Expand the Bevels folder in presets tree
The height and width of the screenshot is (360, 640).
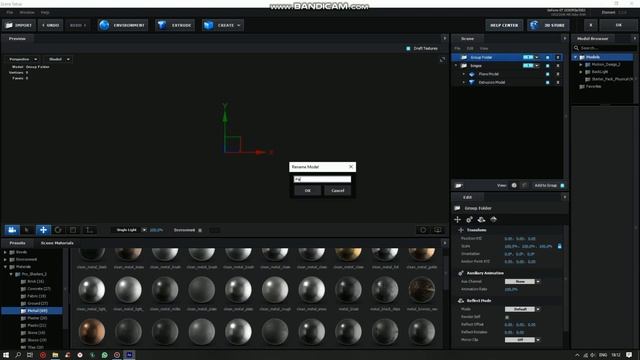tap(5, 252)
